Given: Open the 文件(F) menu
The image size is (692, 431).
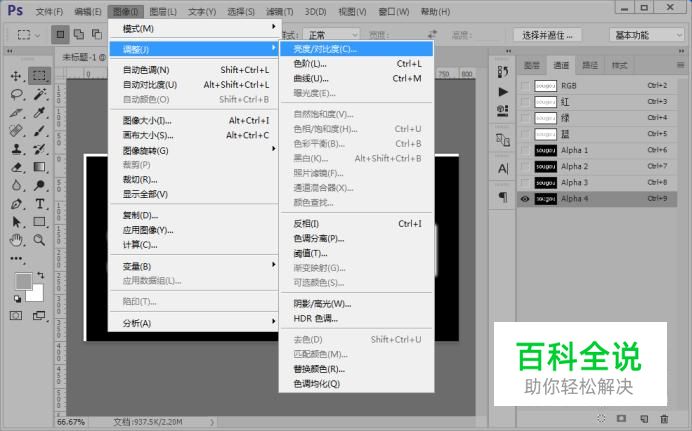Looking at the screenshot, I should pyautogui.click(x=49, y=11).
